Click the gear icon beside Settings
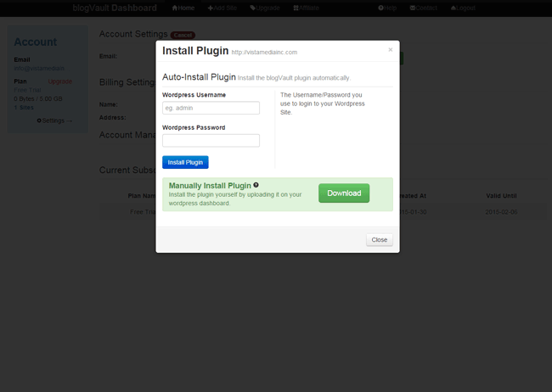The width and height of the screenshot is (552, 392). point(39,120)
